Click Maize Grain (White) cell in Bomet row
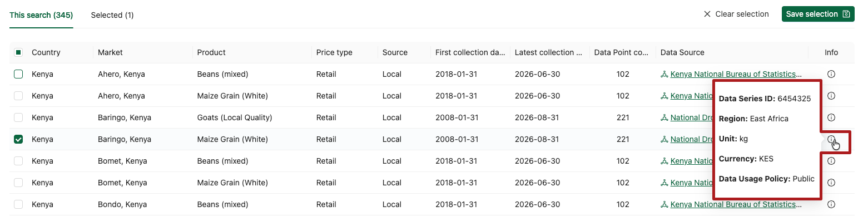 [x=232, y=183]
